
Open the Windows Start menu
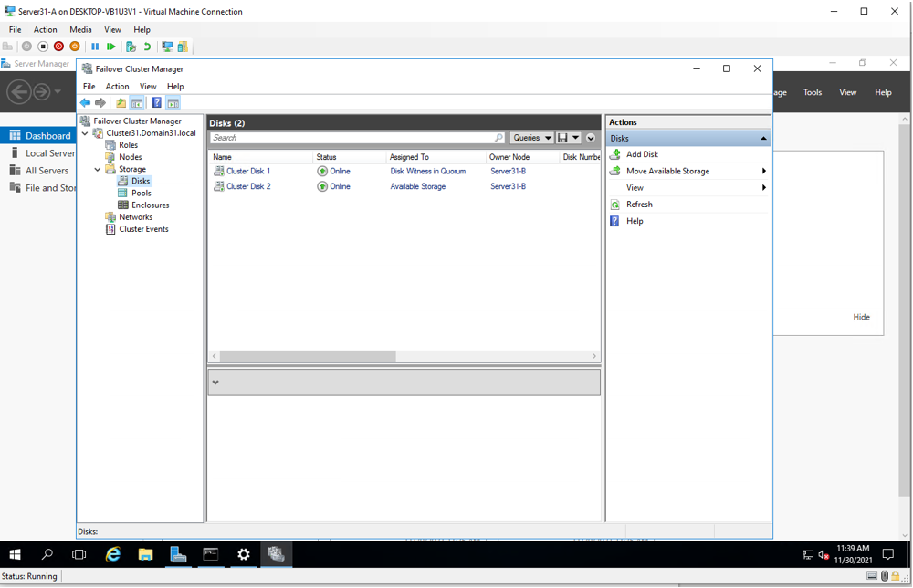coord(16,554)
